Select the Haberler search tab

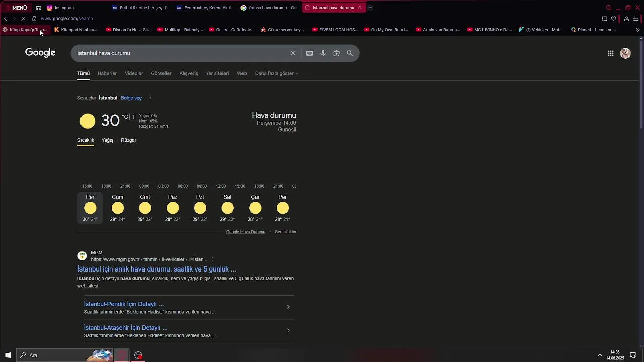pos(107,73)
